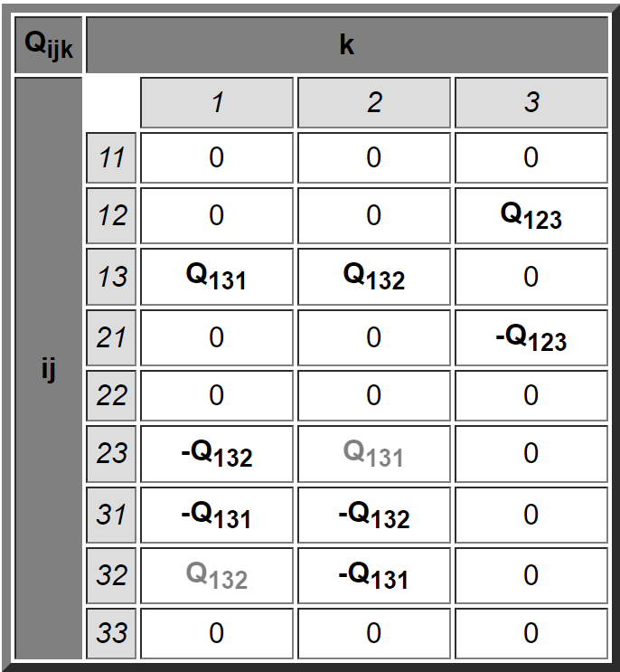Click the -Q131 cell in row 32
Viewport: 620px width, 672px height.
tap(374, 575)
